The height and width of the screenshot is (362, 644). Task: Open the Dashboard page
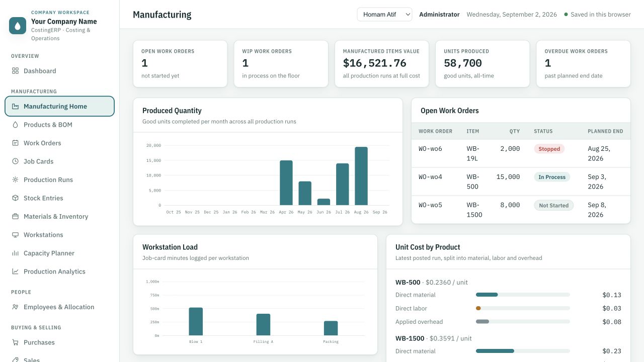pos(60,71)
